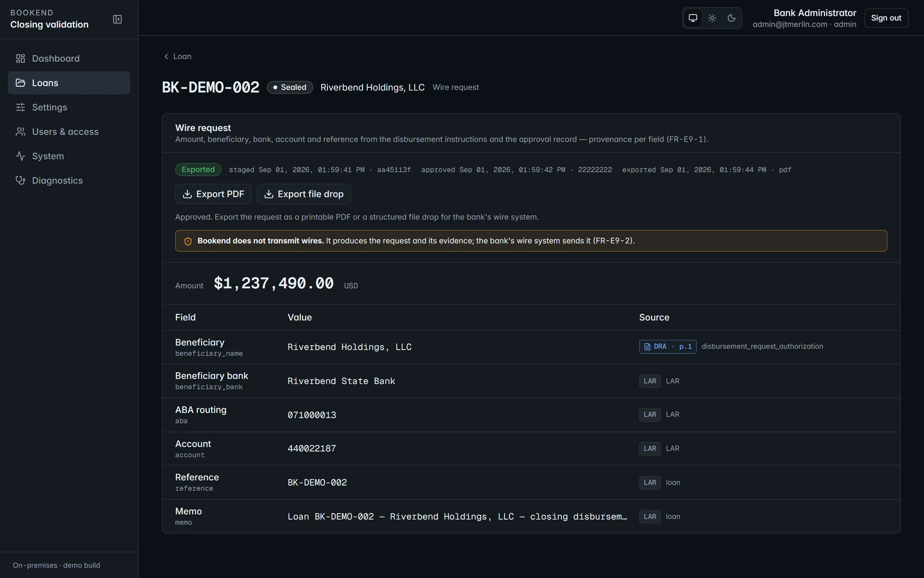924x578 pixels.
Task: Click LAR badge in Reference row
Action: (x=650, y=483)
